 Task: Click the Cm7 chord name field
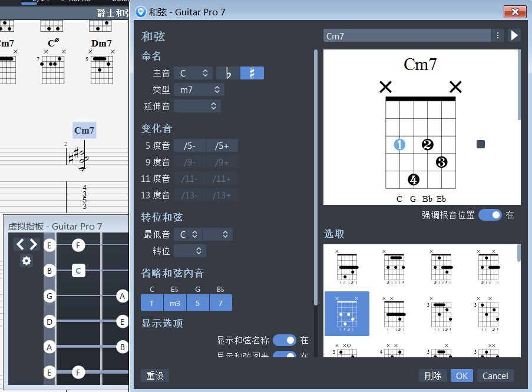pyautogui.click(x=407, y=35)
